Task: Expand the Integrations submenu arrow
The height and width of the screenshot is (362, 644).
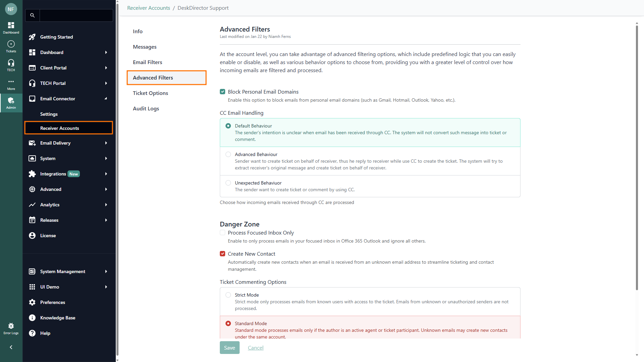Action: (x=106, y=174)
